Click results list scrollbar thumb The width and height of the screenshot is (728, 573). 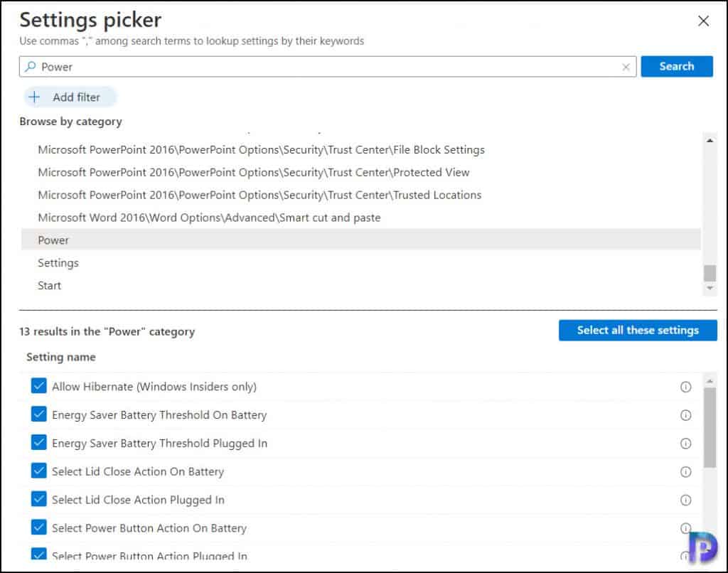[x=710, y=427]
